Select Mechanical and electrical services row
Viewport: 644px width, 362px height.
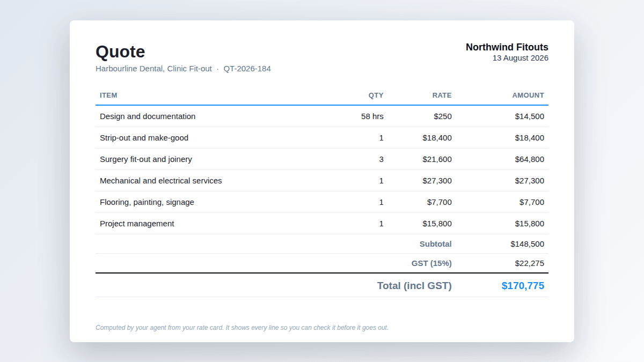(x=322, y=181)
